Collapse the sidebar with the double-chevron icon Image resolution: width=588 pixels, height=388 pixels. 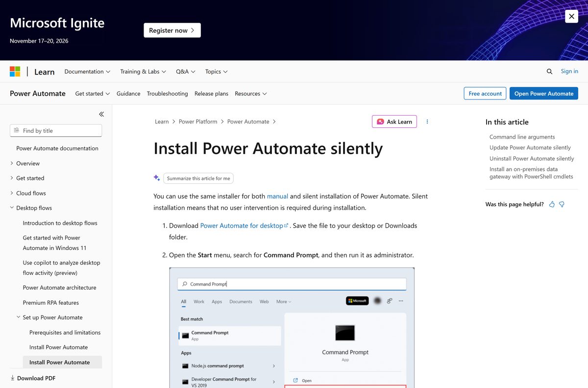[101, 114]
